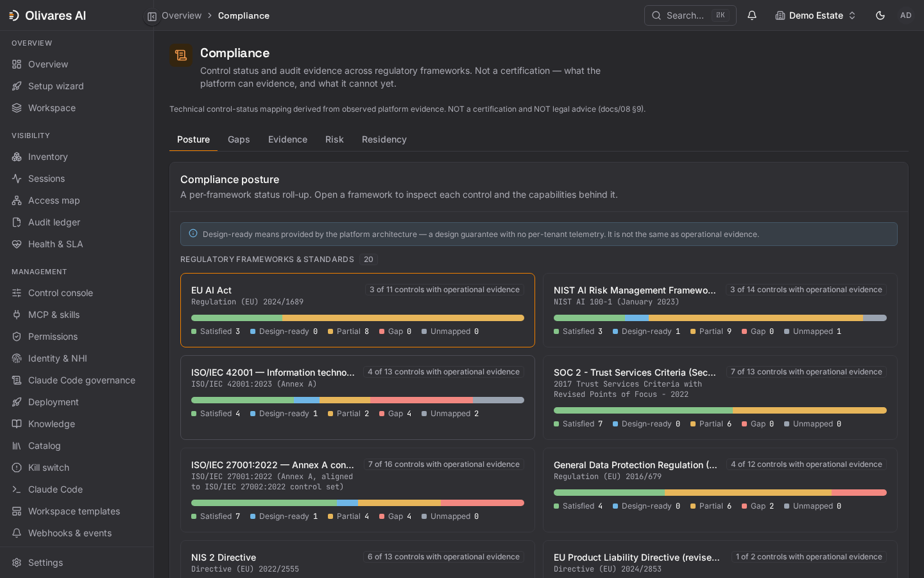The height and width of the screenshot is (578, 924).
Task: Open the EU Product Liability Directive card
Action: [x=720, y=559]
